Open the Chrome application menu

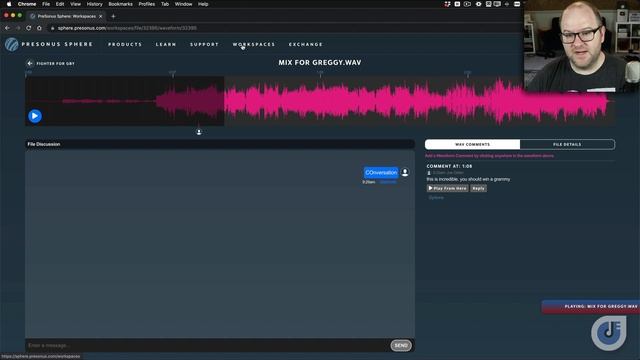point(27,4)
